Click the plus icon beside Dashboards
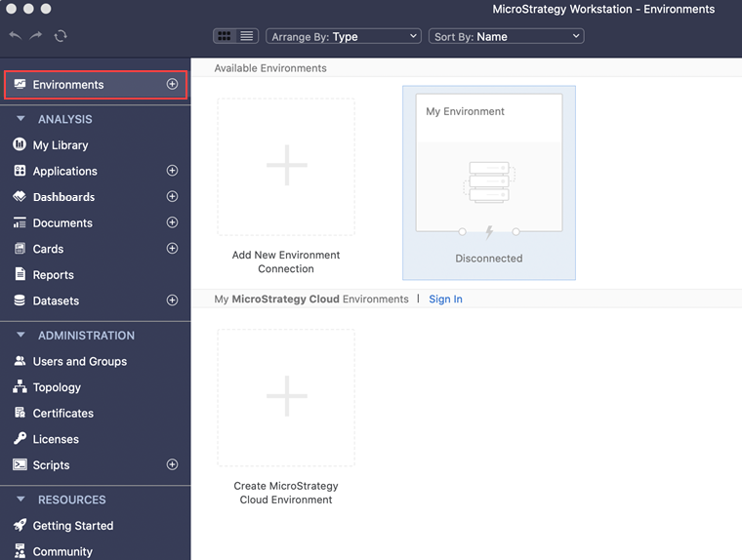Screen dimensions: 742x560 (x=172, y=197)
